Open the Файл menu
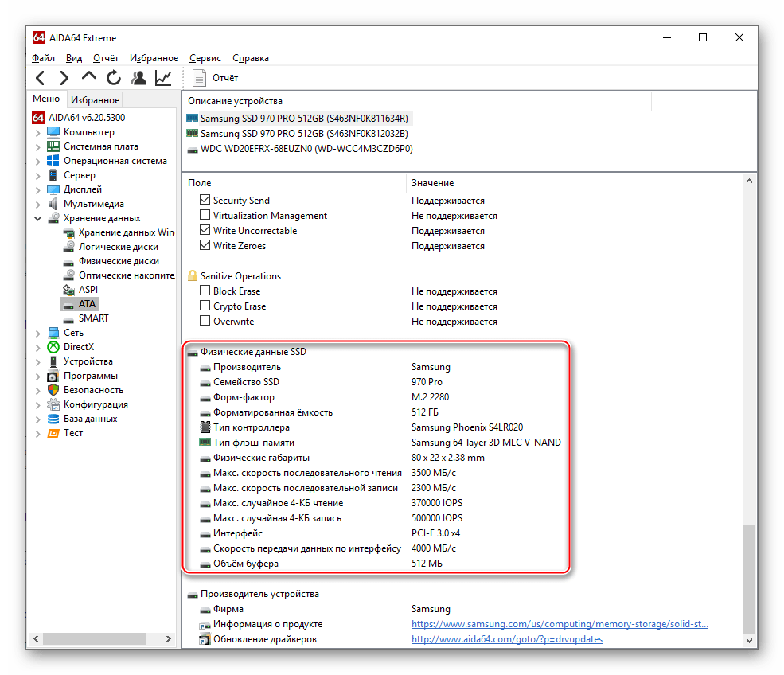The width and height of the screenshot is (784, 675). (43, 58)
